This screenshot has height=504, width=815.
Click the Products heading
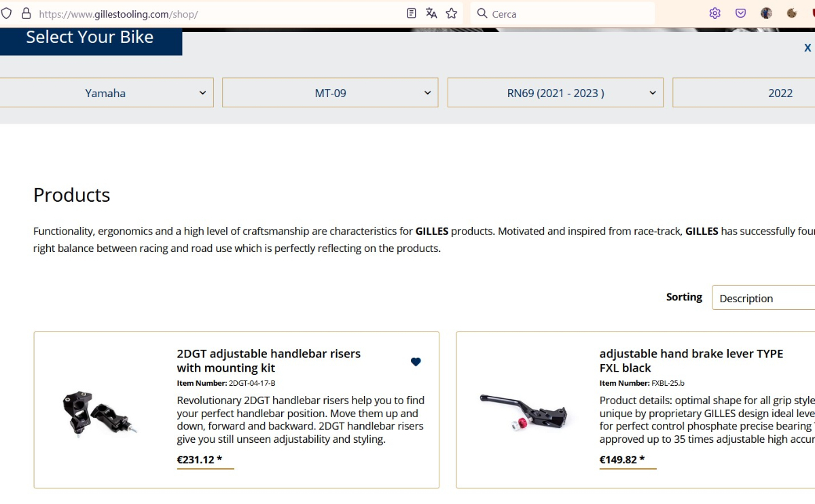(x=71, y=195)
